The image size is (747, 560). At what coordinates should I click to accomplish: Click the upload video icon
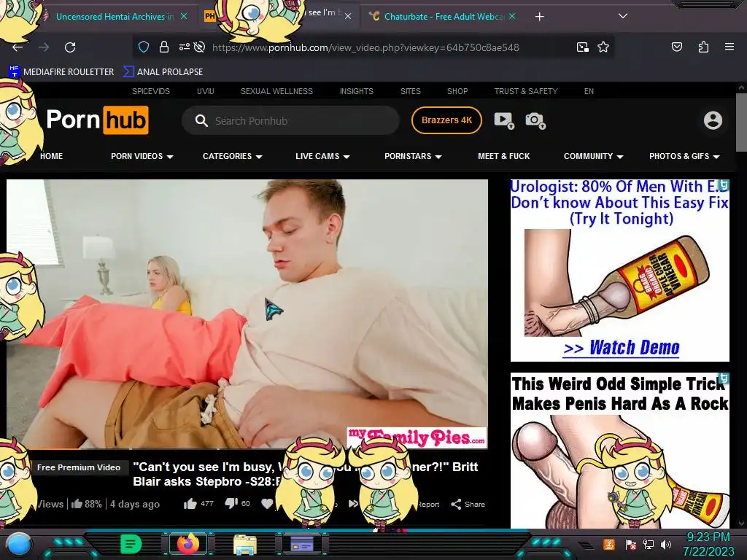pyautogui.click(x=504, y=120)
